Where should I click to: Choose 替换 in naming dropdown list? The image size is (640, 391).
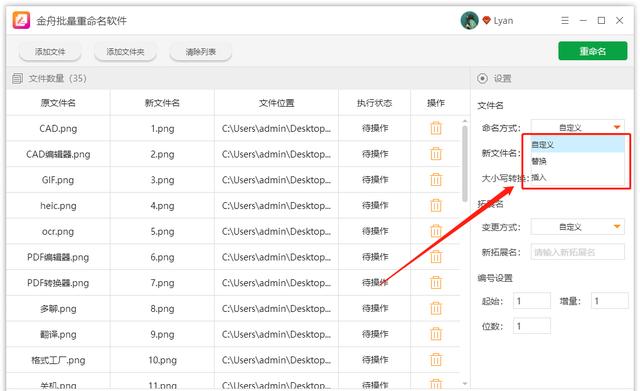click(577, 161)
